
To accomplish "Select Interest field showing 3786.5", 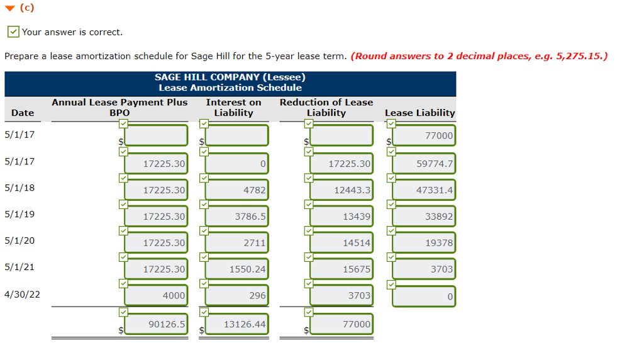I will (x=236, y=217).
